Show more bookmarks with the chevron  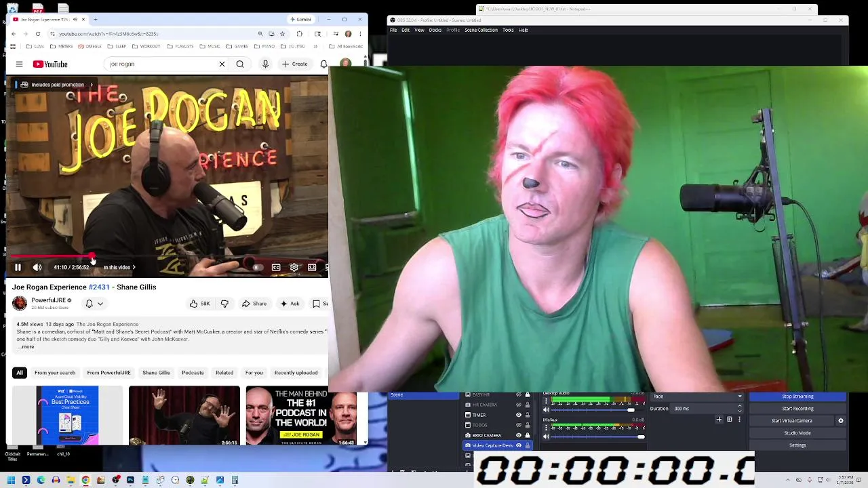coord(316,47)
